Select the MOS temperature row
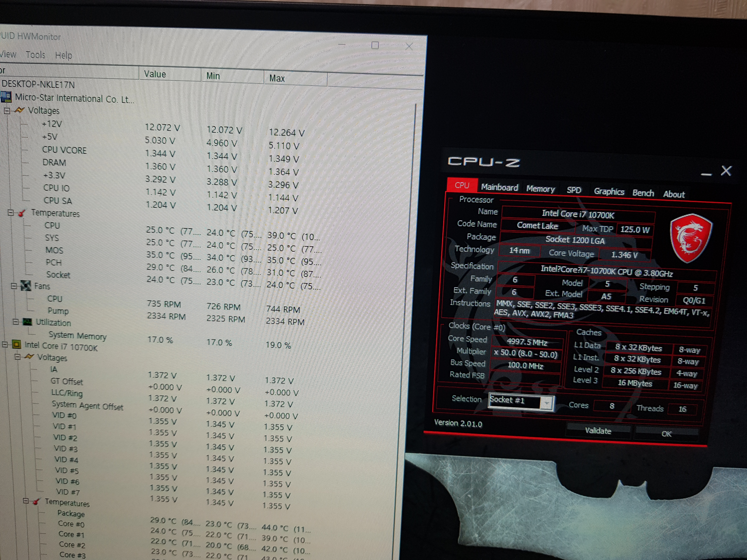The image size is (747, 560). [54, 250]
